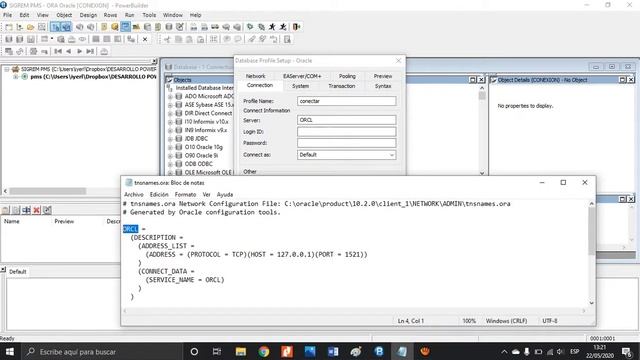640x360 pixels.
Task: Click the To-Do List icon in PowerBar
Action: point(104,27)
